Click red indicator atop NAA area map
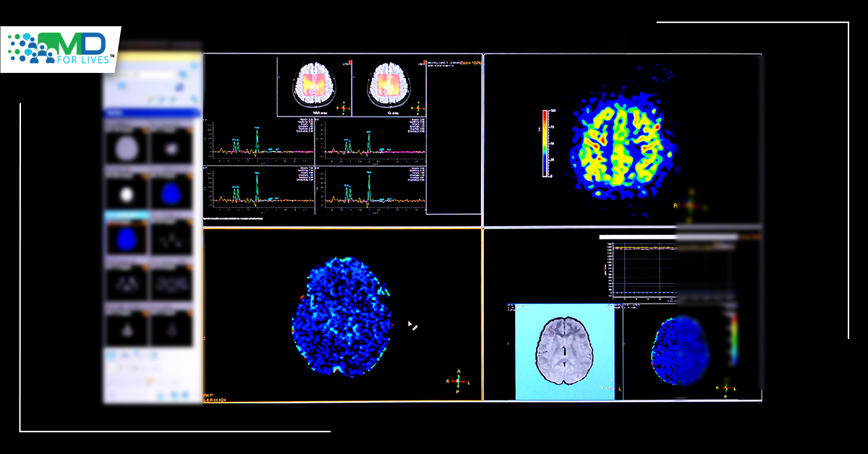The height and width of the screenshot is (454, 868). coord(350,63)
